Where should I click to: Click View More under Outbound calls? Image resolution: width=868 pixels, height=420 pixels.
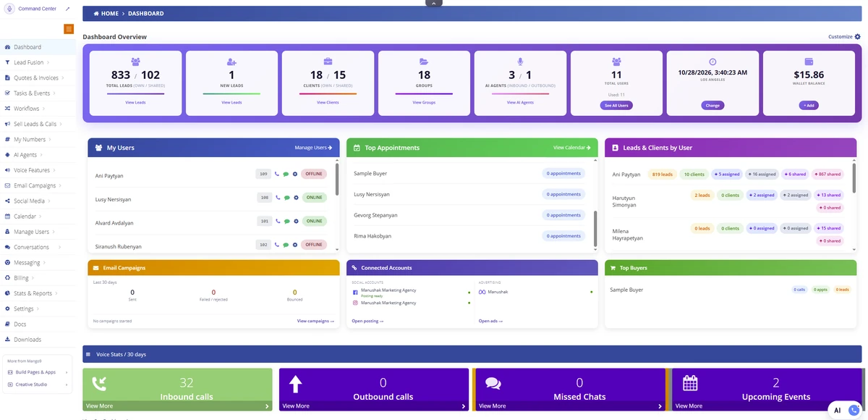pyautogui.click(x=374, y=406)
